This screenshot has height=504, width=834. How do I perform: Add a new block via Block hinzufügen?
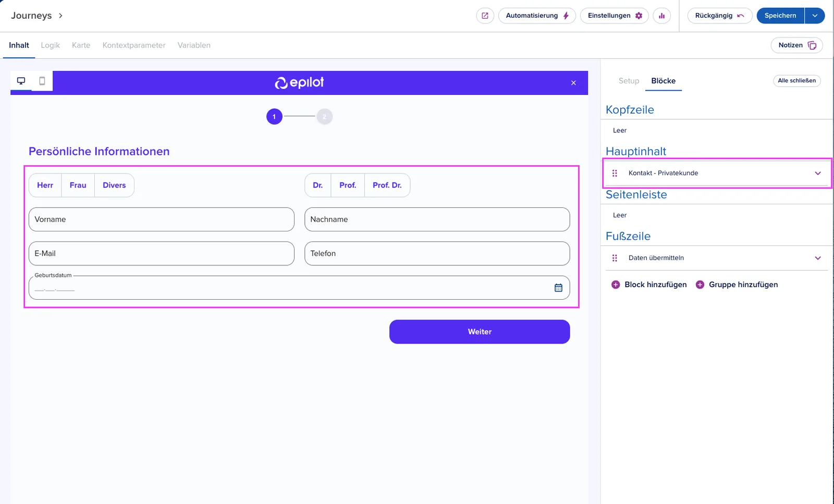tap(649, 285)
